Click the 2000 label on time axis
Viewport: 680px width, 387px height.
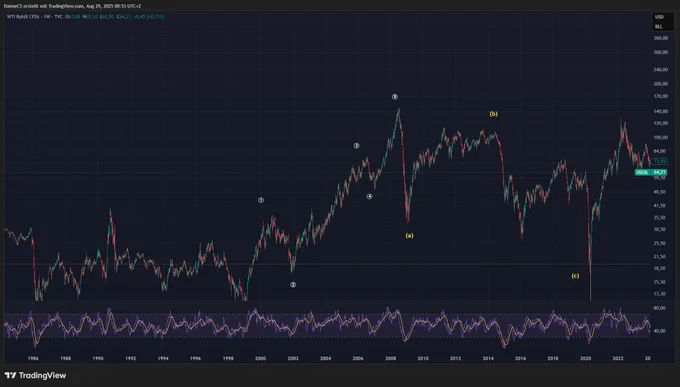pyautogui.click(x=261, y=358)
